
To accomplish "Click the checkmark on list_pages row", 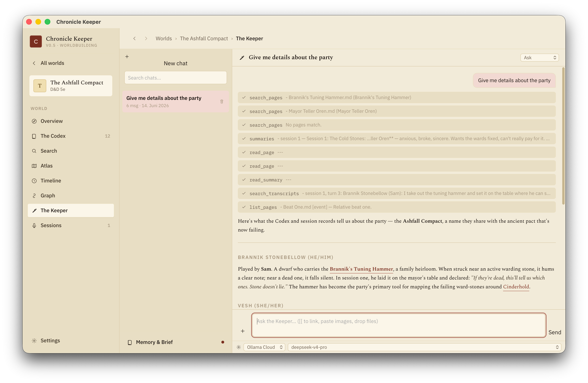I will tap(244, 207).
